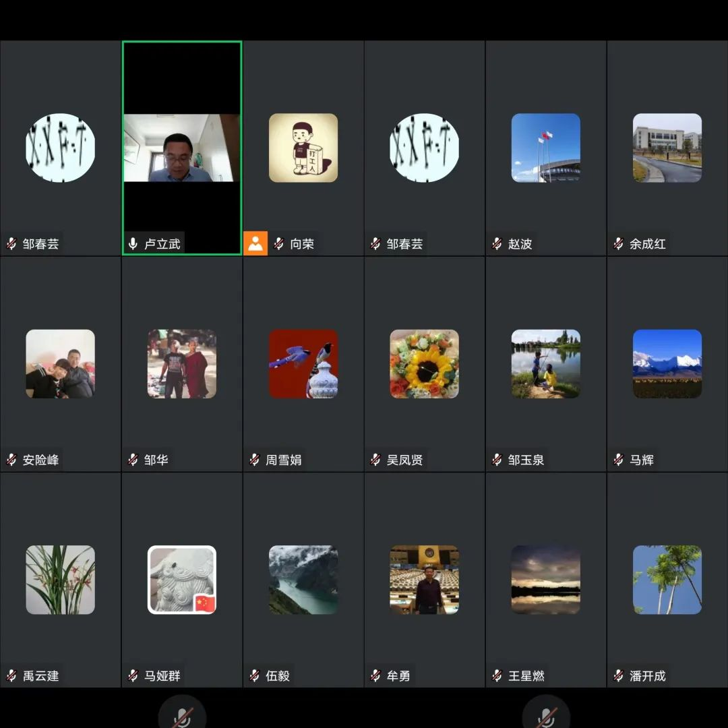
Task: Select the orchid plant avatar of 禹云建
Action: (x=60, y=579)
